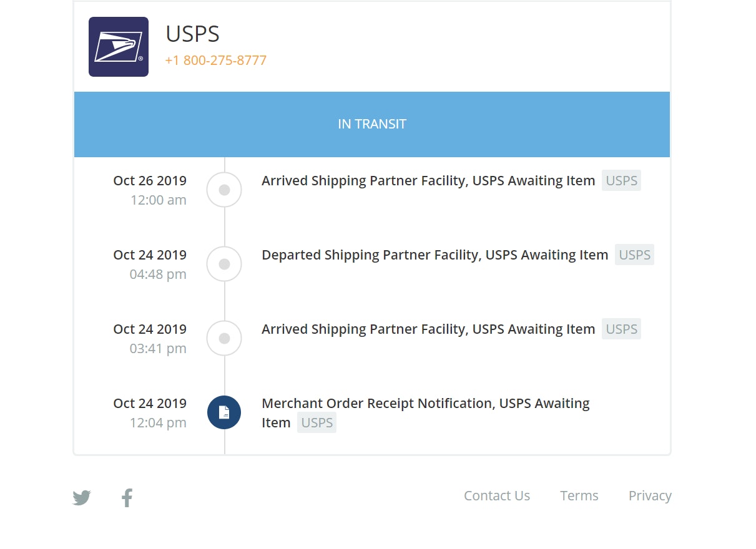Click the USPS eagle logo icon
Viewport: 756px width, 549px height.
tap(119, 47)
